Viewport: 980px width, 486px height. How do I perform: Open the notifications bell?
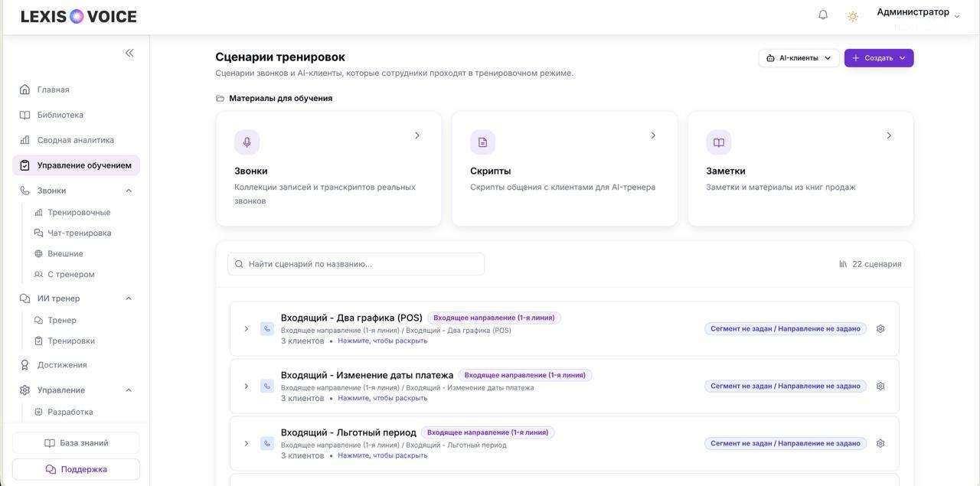click(x=823, y=15)
